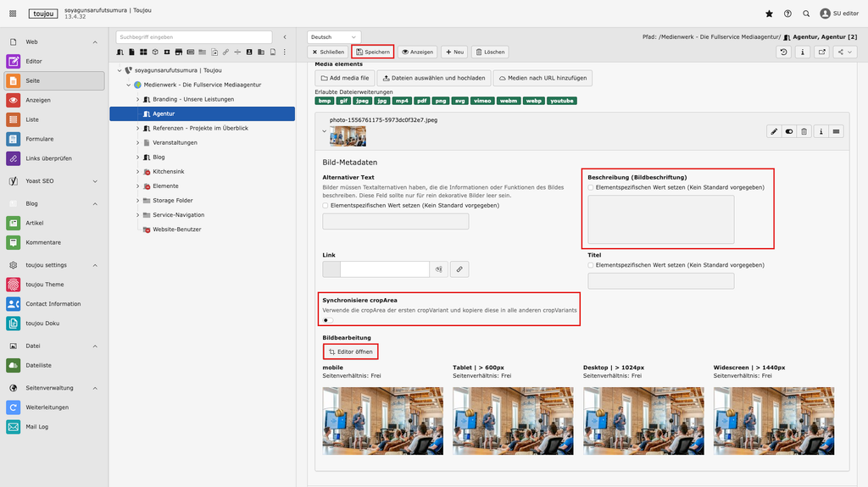Toggle visibility of the image file reference
This screenshot has width=868, height=487.
[789, 132]
